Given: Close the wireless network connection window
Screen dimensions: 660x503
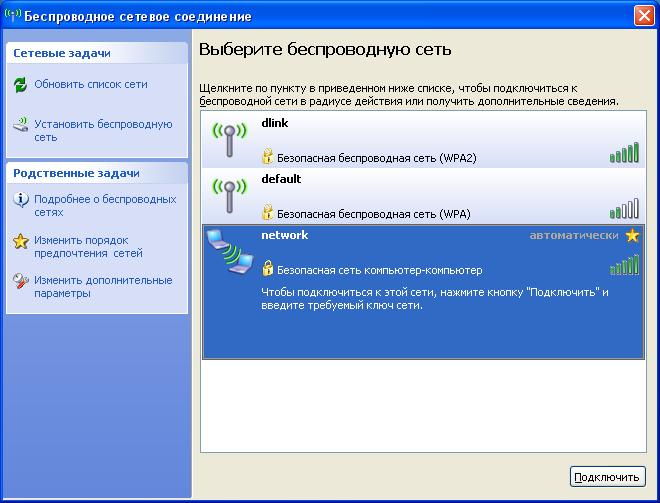Looking at the screenshot, I should tap(645, 16).
